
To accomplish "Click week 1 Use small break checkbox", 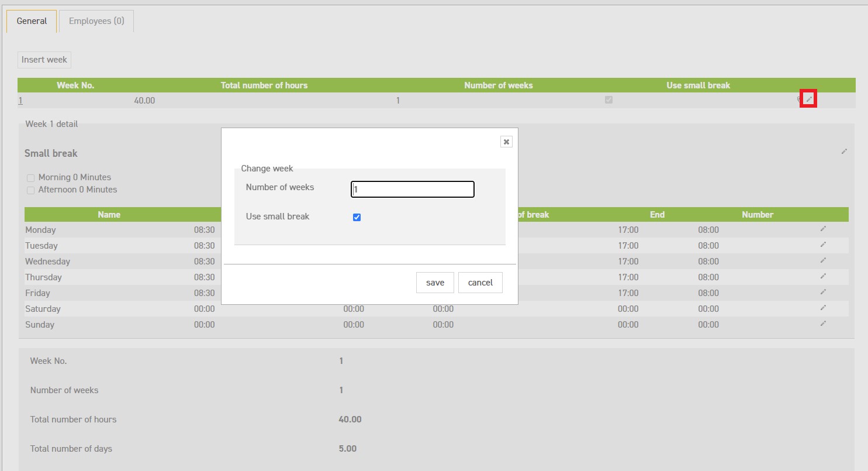I will click(x=608, y=100).
